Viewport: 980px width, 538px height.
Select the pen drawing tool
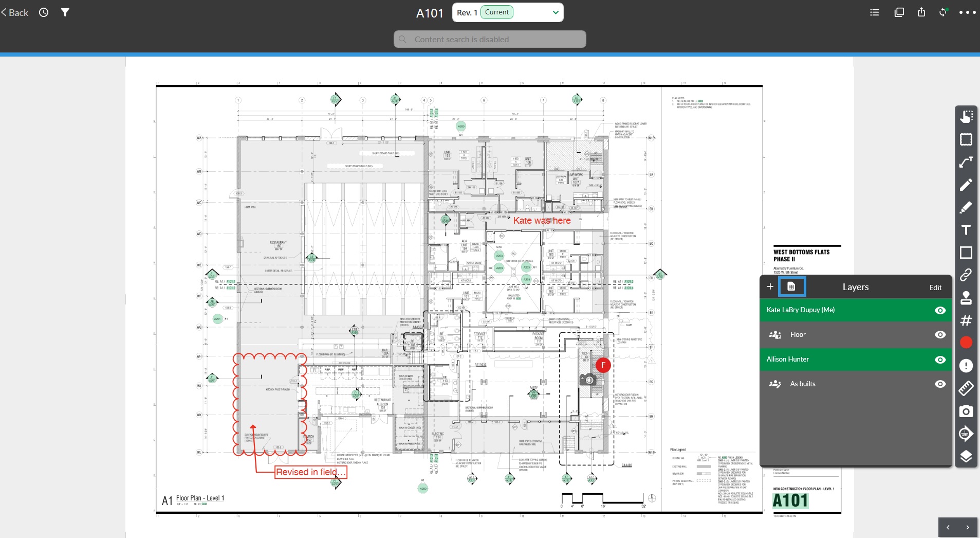click(x=966, y=185)
